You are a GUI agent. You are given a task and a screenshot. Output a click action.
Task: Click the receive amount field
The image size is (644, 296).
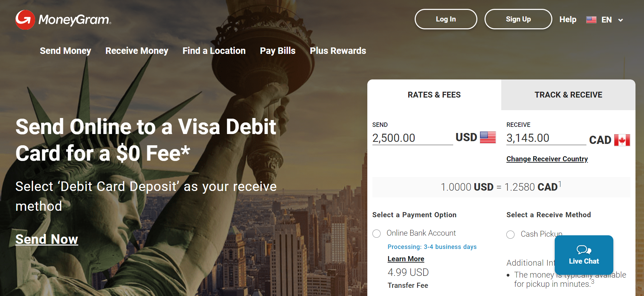coord(546,138)
